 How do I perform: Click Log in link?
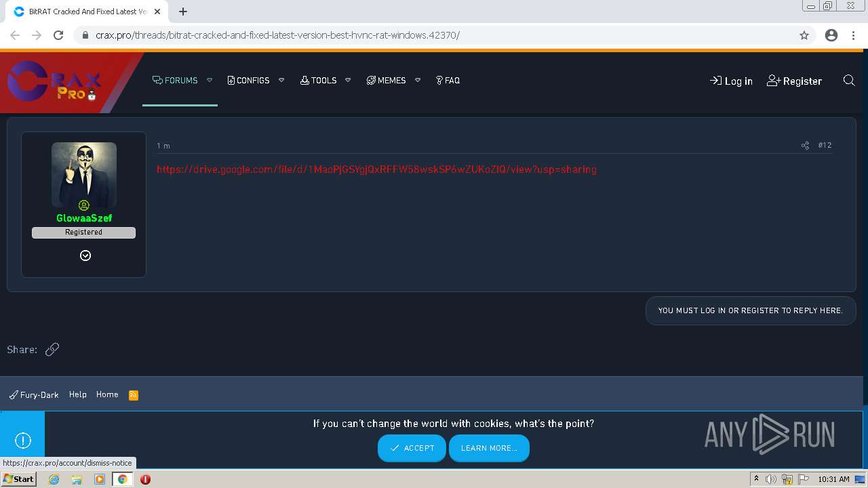[731, 81]
